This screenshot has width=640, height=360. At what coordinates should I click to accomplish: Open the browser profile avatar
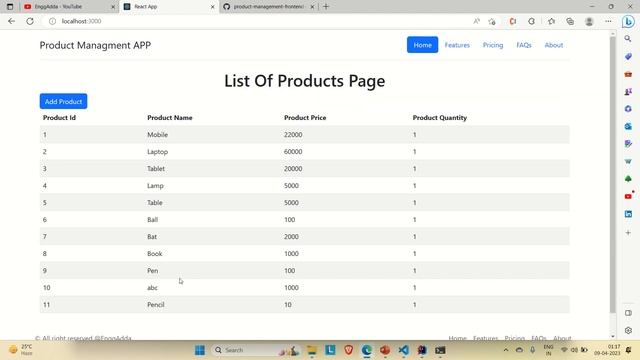[589, 21]
